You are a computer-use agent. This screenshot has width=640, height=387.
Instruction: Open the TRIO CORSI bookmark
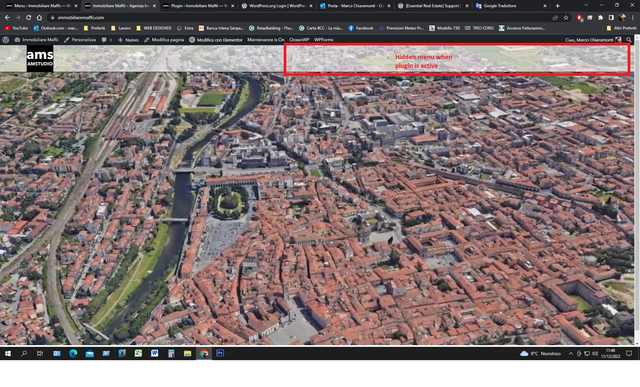(480, 28)
